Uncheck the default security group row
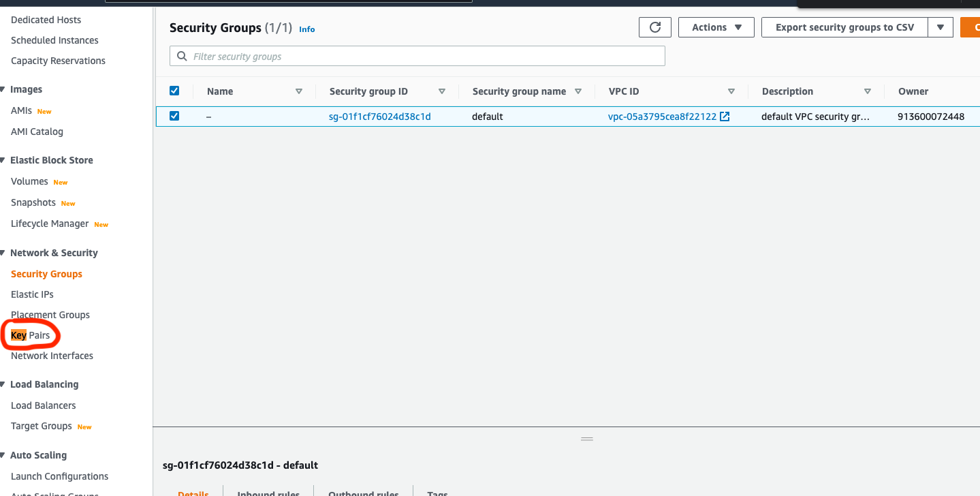The height and width of the screenshot is (496, 980). tap(174, 116)
